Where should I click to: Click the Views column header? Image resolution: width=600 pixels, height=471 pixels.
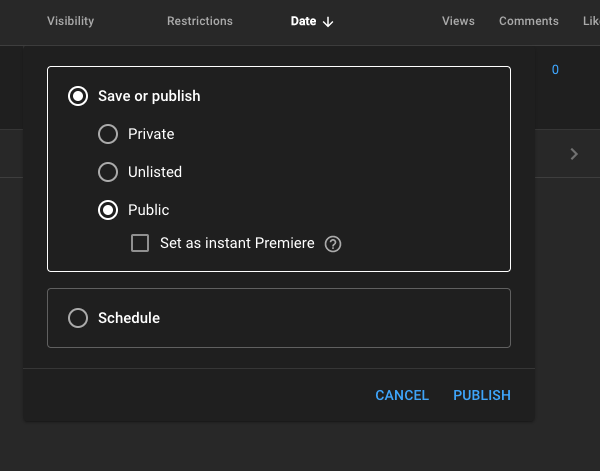458,21
